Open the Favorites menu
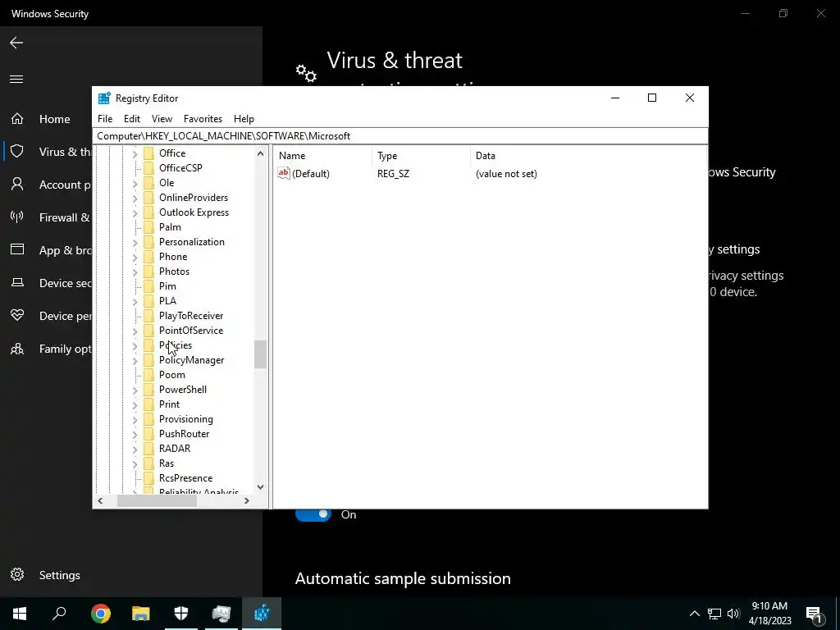 click(x=203, y=119)
